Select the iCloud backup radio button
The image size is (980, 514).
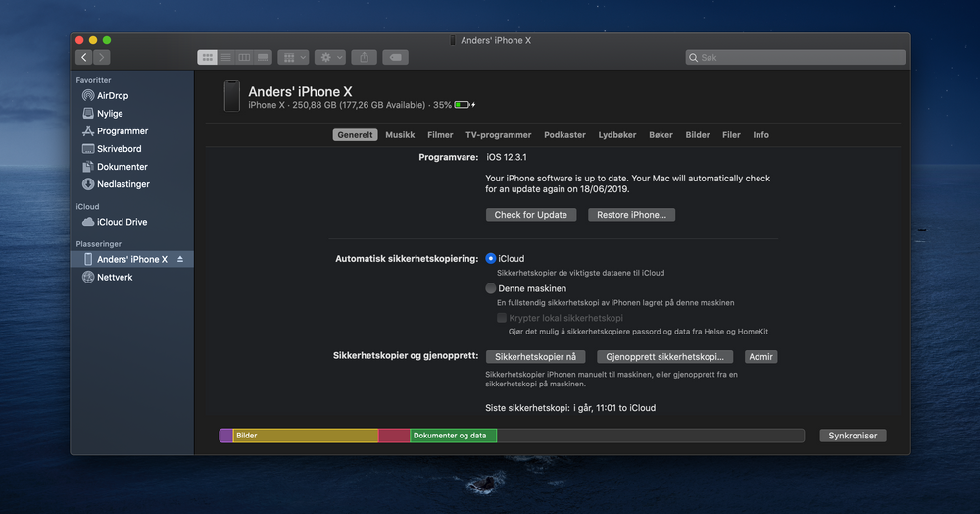[491, 258]
